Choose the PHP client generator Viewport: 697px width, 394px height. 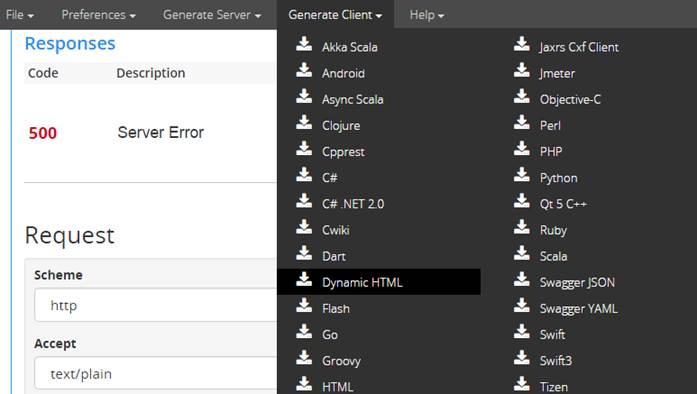click(x=551, y=152)
